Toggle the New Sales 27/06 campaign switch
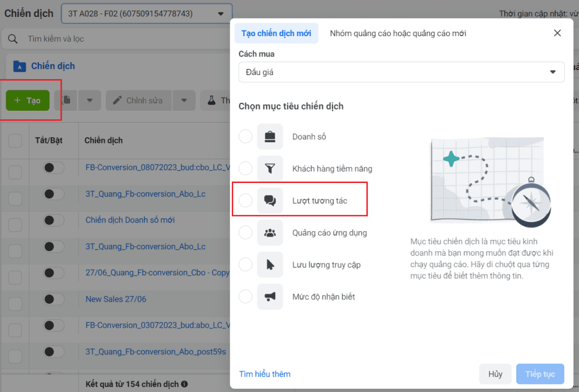Viewport: 579px width, 392px height. [54, 299]
